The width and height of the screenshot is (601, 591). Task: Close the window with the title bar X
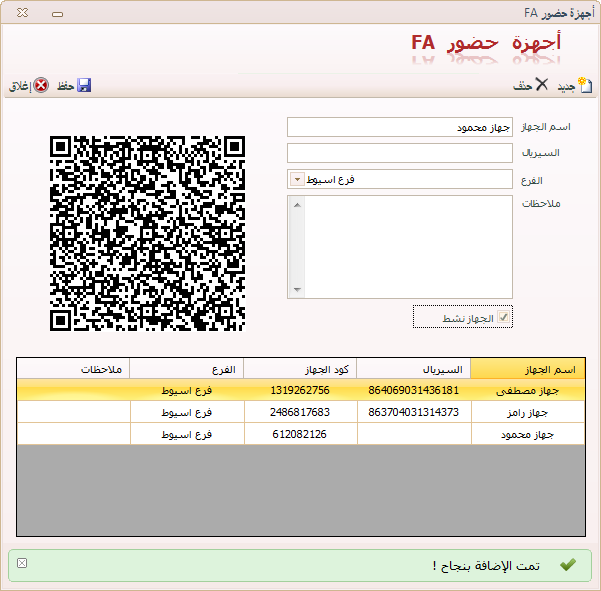(x=23, y=13)
